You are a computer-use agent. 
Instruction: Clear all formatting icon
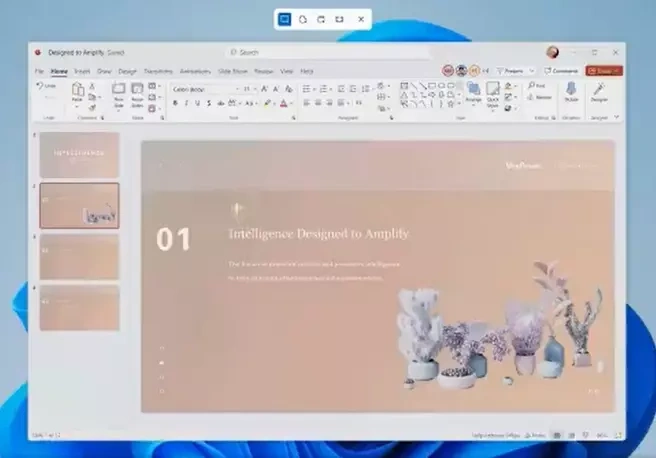(289, 89)
